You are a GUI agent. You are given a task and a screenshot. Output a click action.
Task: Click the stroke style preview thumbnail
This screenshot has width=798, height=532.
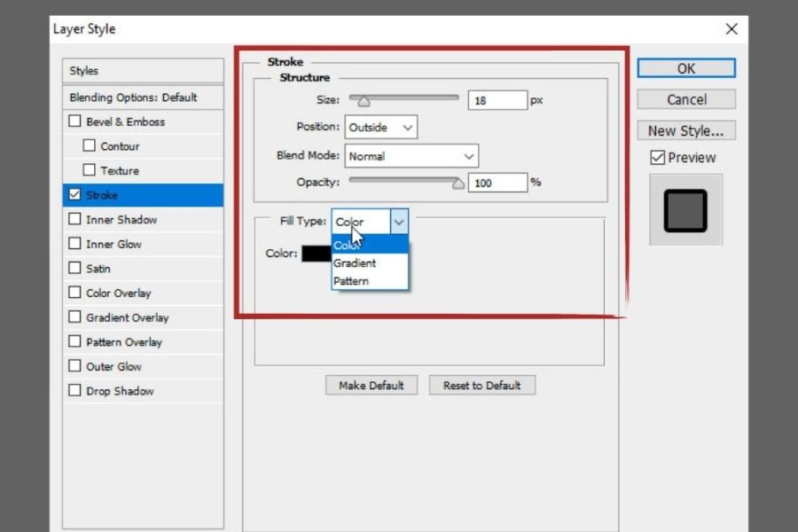coord(685,210)
